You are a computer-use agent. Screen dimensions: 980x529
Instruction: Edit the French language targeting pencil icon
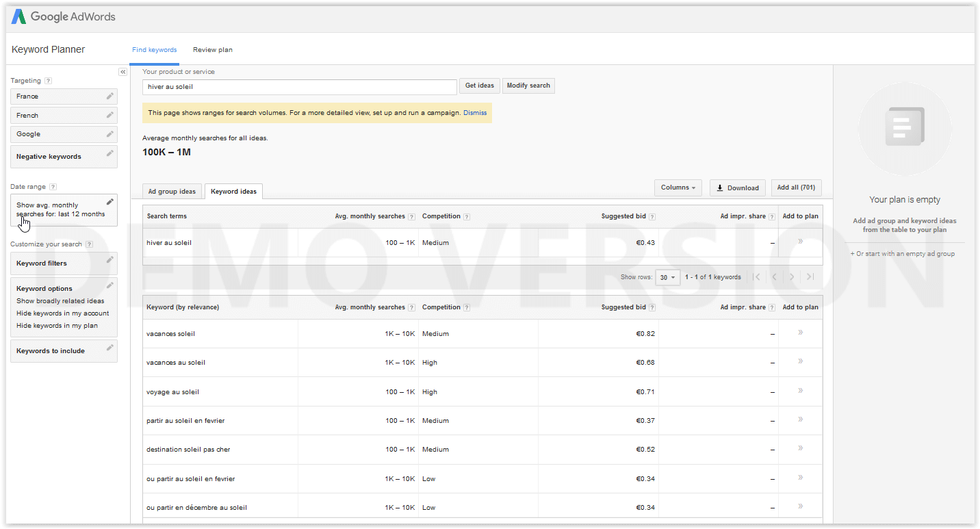pyautogui.click(x=109, y=115)
